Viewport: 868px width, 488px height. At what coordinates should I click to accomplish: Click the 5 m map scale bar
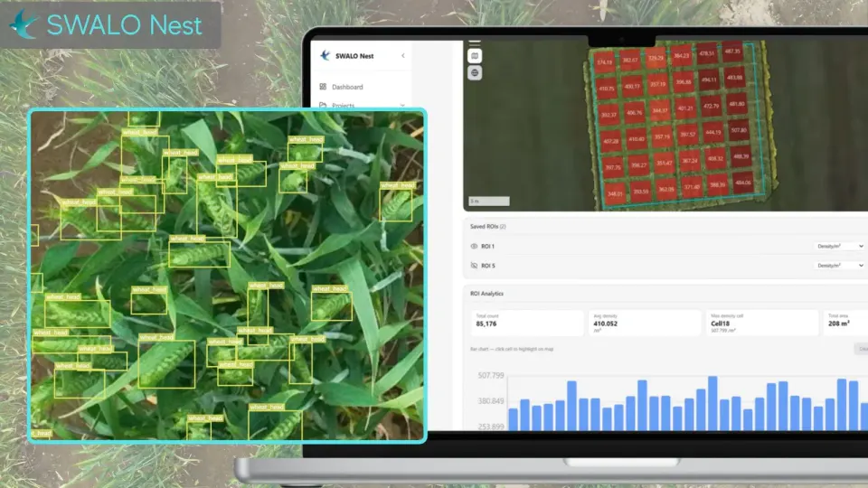click(489, 202)
